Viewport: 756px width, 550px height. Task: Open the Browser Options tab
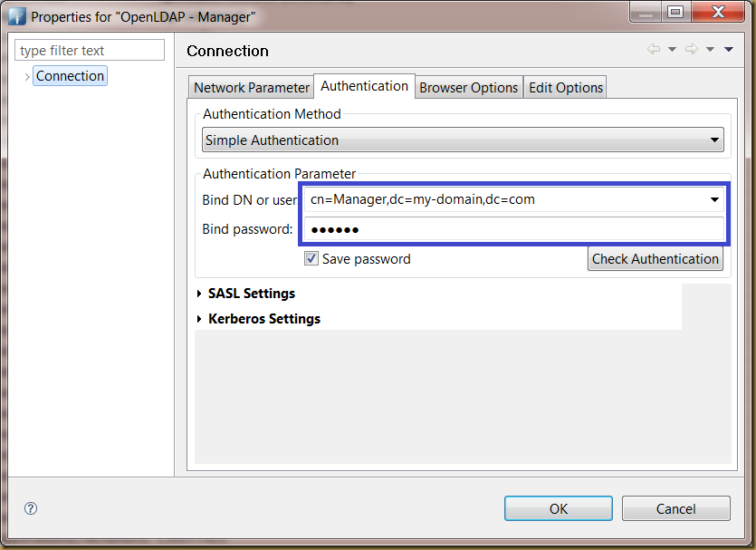(x=469, y=88)
